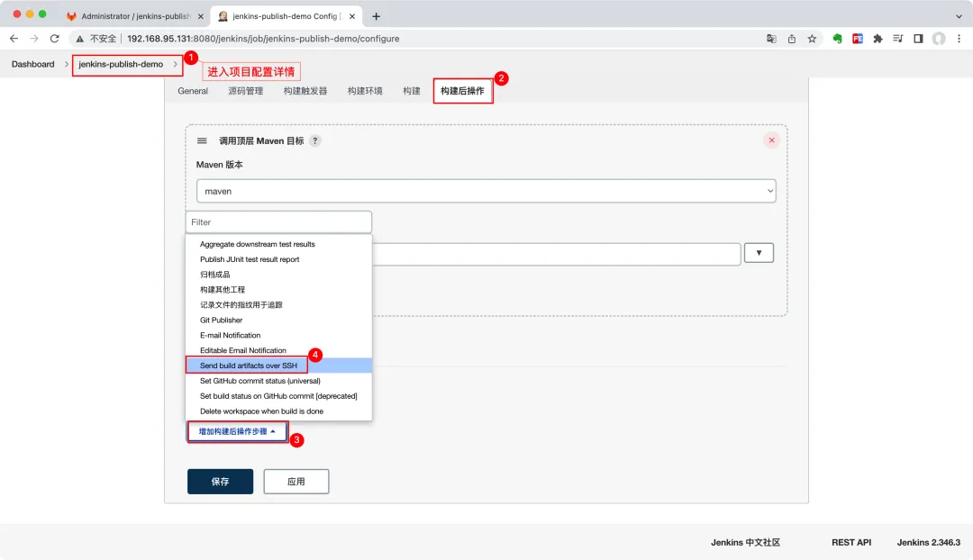Bookmark this page with the star
973x560 pixels.
point(812,39)
